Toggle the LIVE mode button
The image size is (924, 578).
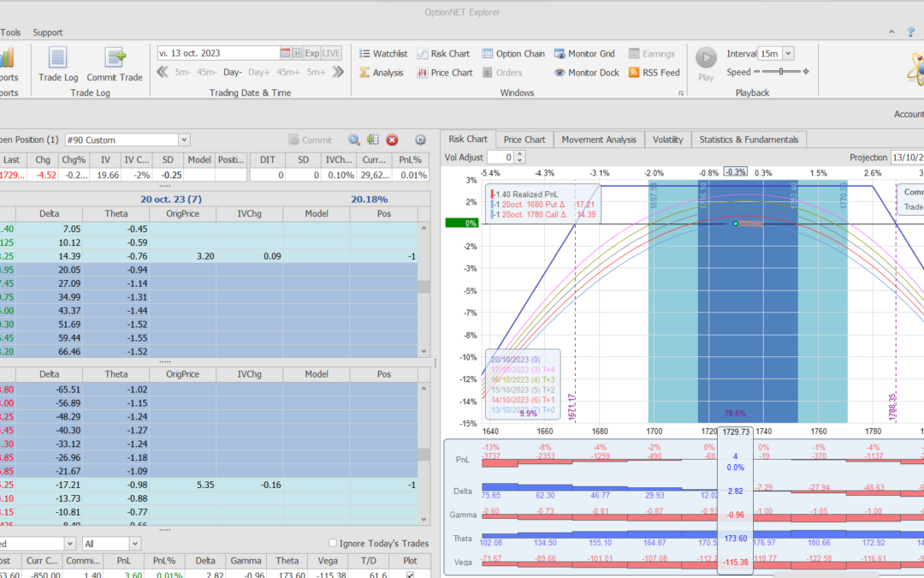331,53
